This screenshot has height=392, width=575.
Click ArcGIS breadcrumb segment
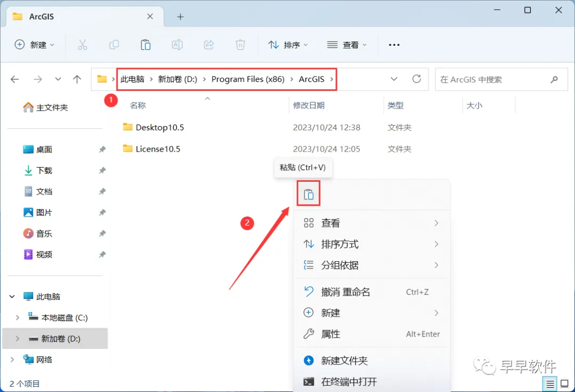311,79
